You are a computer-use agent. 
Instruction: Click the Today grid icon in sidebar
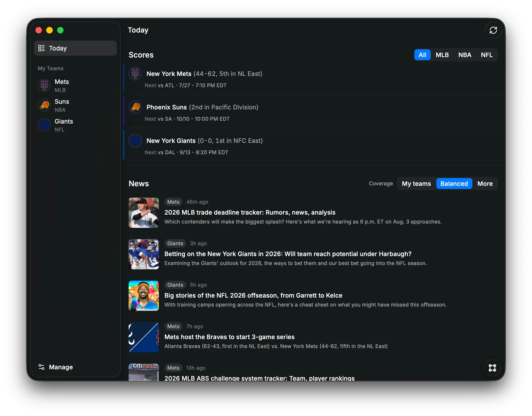[41, 48]
